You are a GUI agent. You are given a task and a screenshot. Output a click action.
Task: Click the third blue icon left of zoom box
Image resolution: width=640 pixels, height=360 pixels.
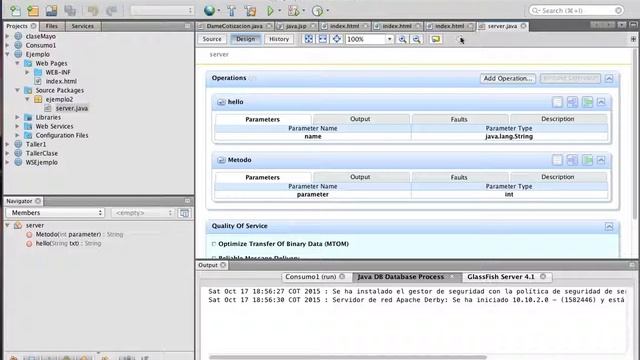(x=337, y=39)
